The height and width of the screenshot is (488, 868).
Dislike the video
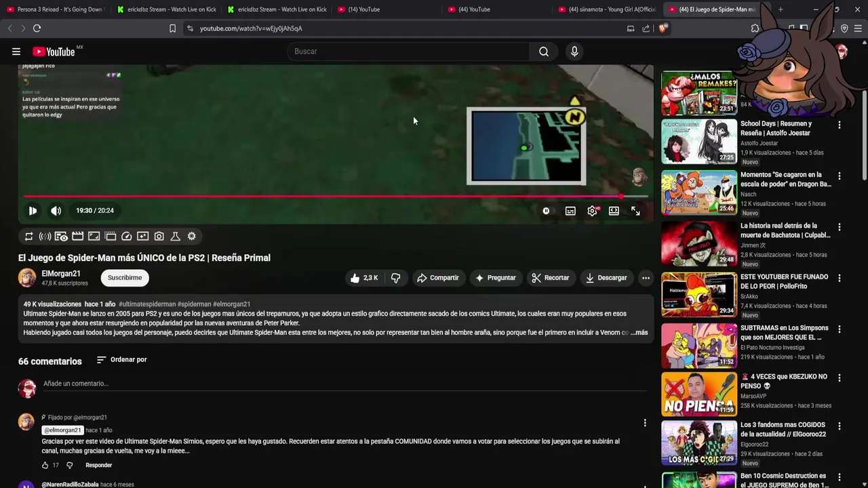395,278
